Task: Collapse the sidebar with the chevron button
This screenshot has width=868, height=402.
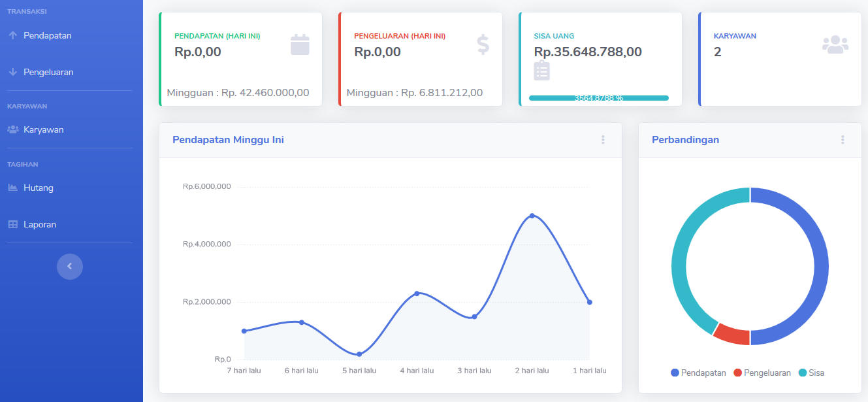Action: (x=70, y=267)
